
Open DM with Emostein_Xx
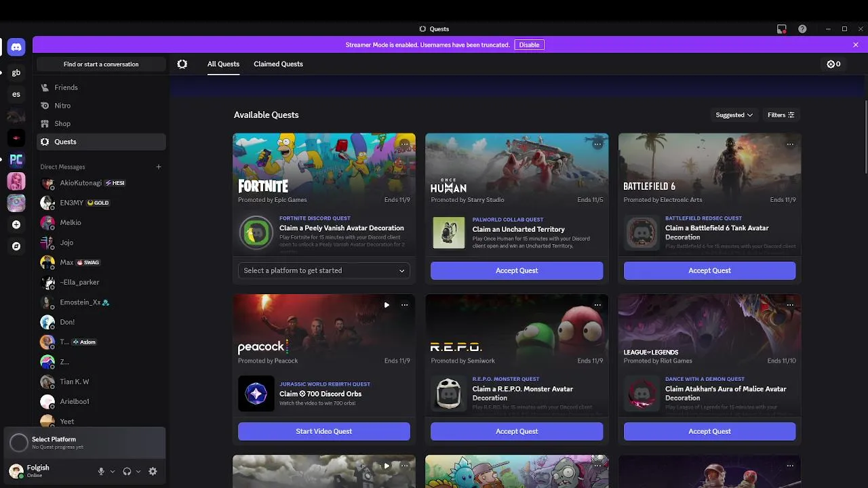pyautogui.click(x=101, y=302)
